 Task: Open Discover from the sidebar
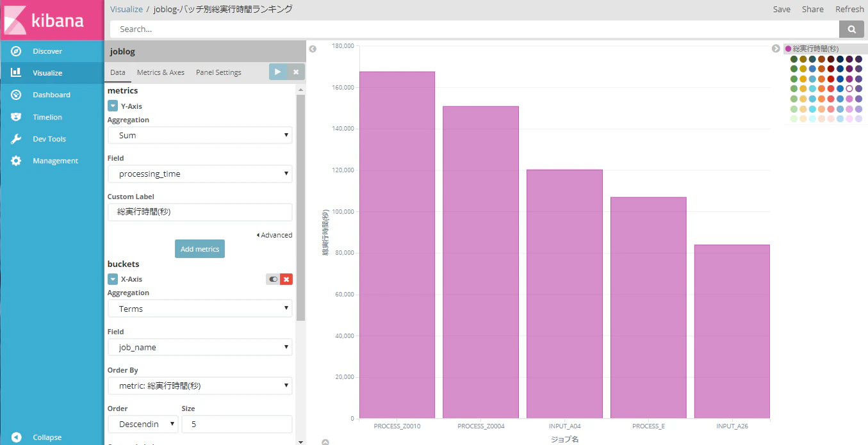pyautogui.click(x=52, y=51)
